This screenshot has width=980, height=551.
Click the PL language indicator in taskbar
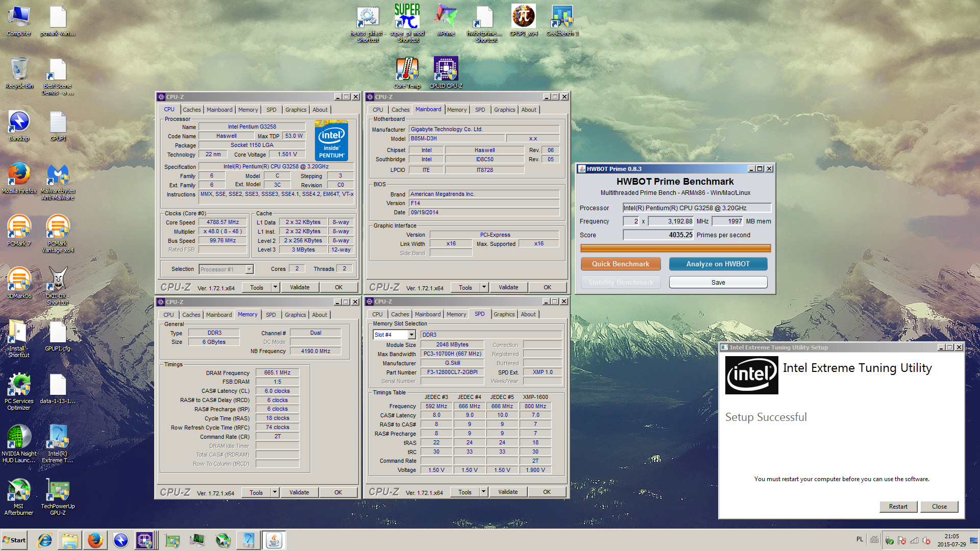860,539
